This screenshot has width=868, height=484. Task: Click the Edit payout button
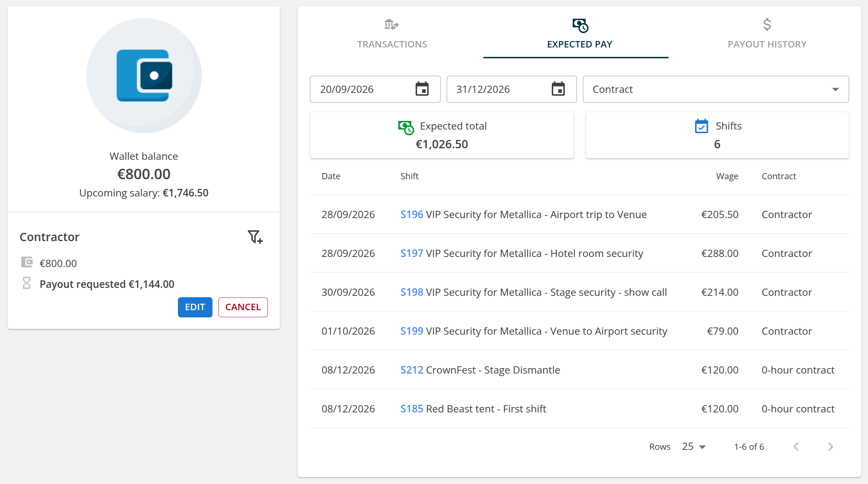click(195, 307)
